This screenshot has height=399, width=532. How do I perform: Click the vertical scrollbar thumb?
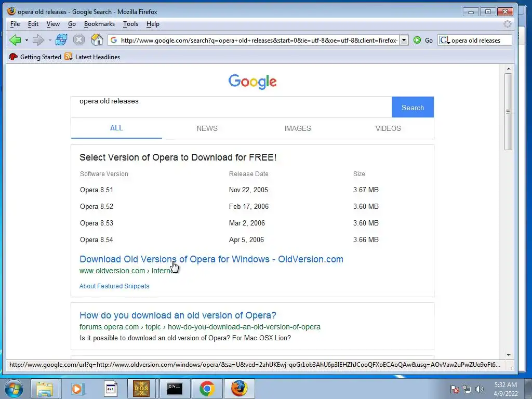click(x=508, y=112)
